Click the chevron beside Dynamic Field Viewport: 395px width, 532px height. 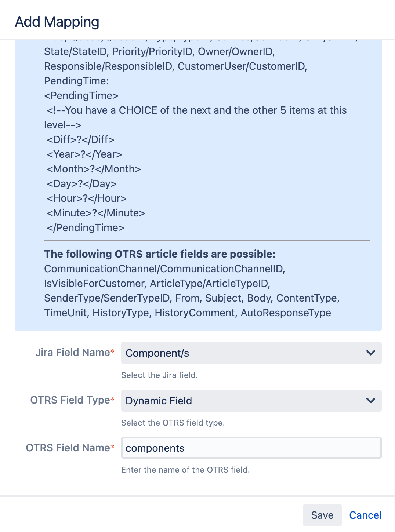pyautogui.click(x=371, y=401)
